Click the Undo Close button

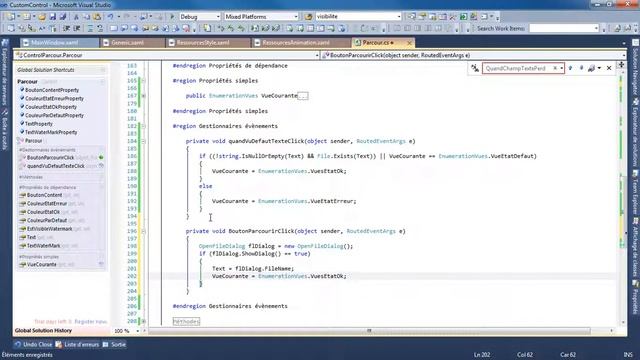click(x=33, y=344)
